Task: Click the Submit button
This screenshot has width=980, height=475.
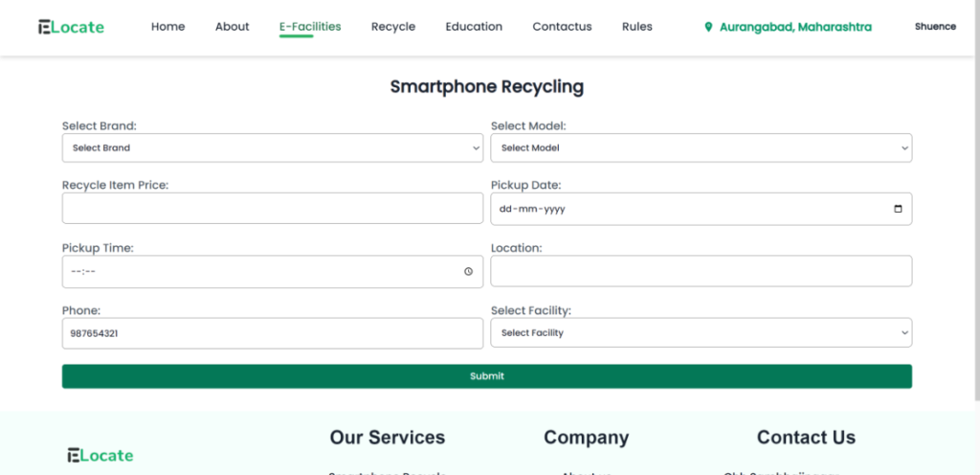Action: (487, 376)
